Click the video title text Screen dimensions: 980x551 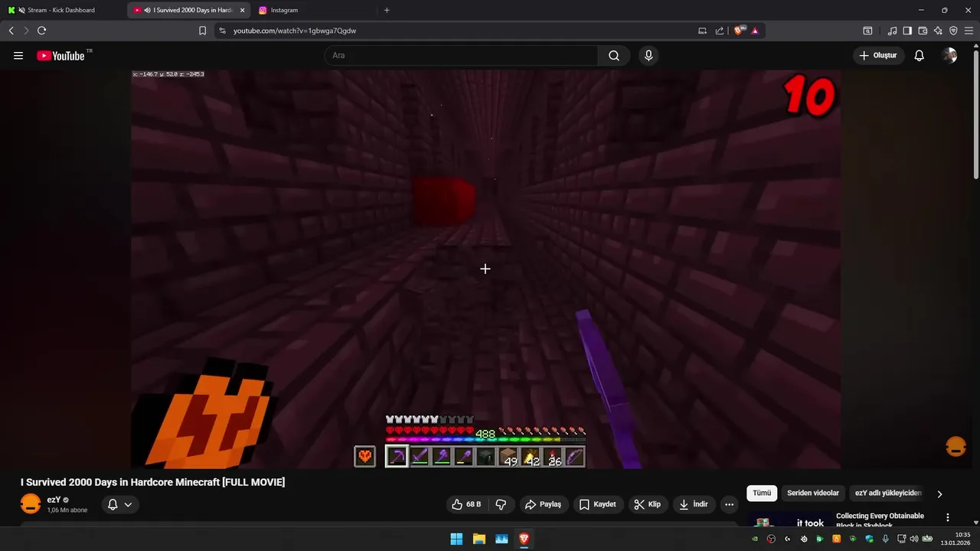click(x=152, y=482)
